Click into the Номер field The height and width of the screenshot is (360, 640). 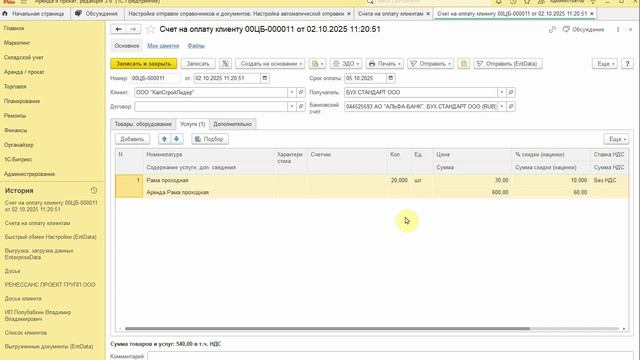pos(155,78)
